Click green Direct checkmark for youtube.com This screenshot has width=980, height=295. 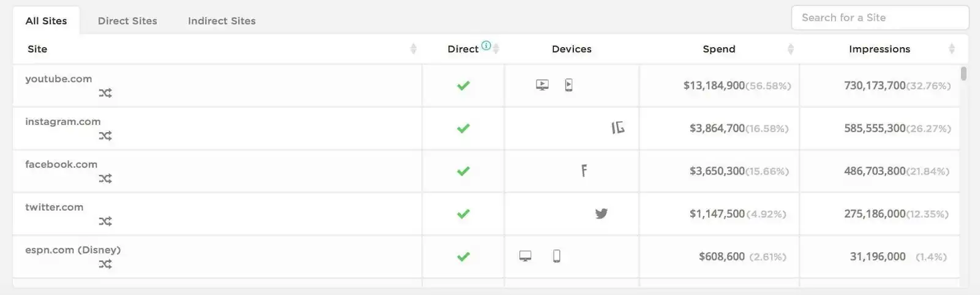464,86
